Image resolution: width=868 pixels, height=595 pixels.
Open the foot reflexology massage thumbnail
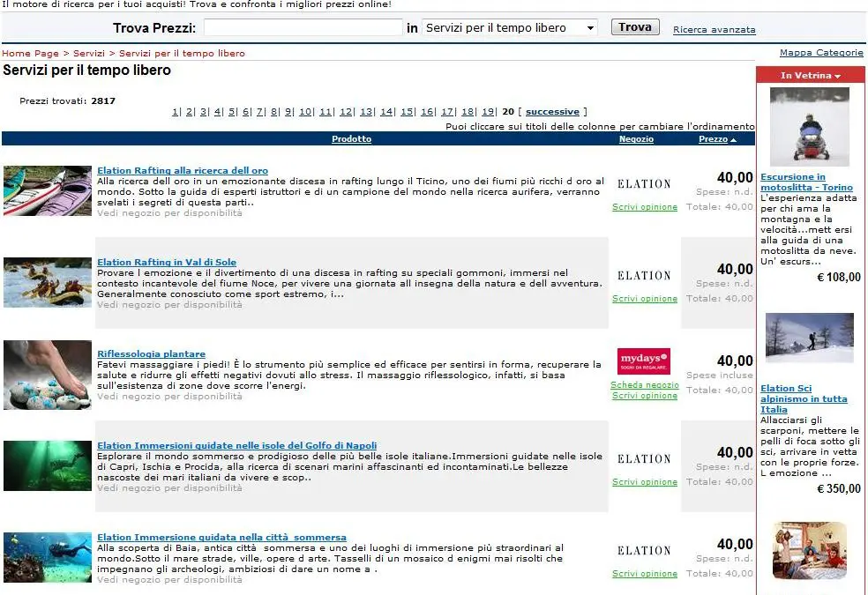(x=48, y=375)
